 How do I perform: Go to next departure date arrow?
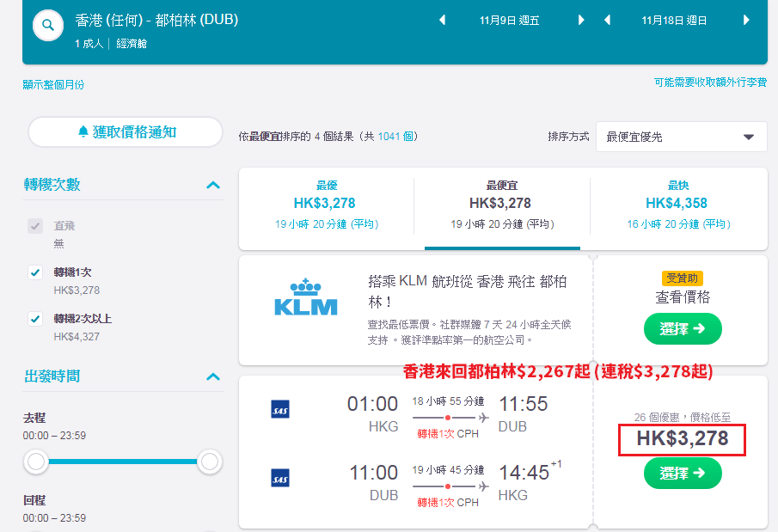[x=581, y=21]
